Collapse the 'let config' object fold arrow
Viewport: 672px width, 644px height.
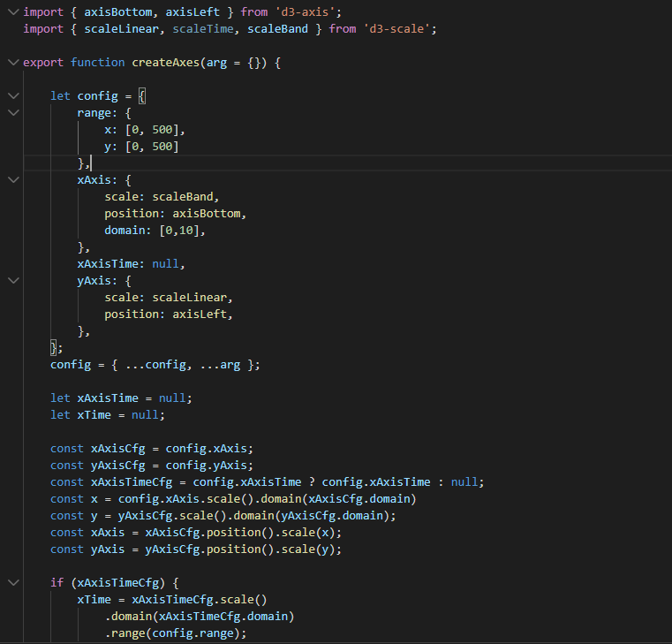(14, 96)
